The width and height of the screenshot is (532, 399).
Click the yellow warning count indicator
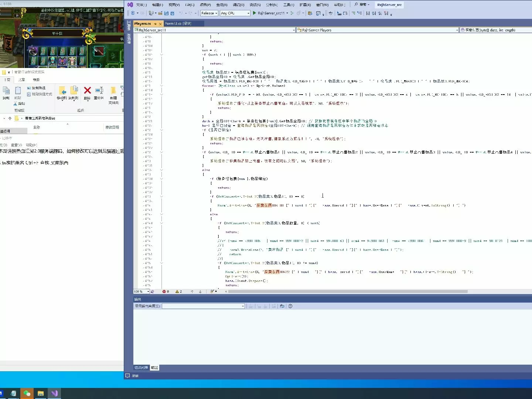pyautogui.click(x=178, y=291)
